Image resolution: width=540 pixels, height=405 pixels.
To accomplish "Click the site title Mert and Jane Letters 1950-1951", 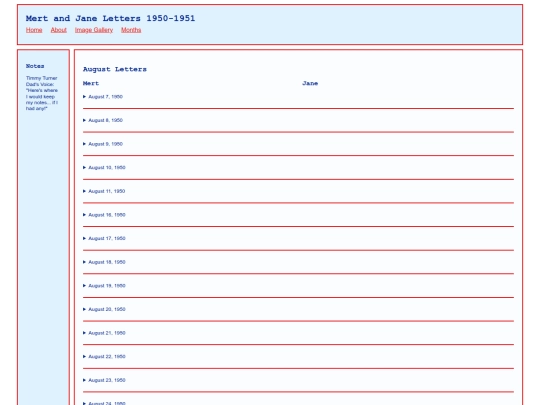I will pos(110,18).
